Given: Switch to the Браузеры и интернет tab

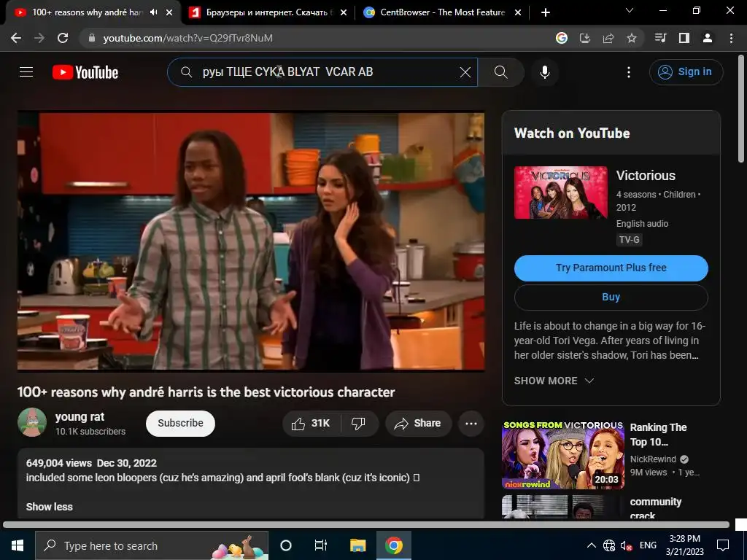Looking at the screenshot, I should (x=267, y=12).
